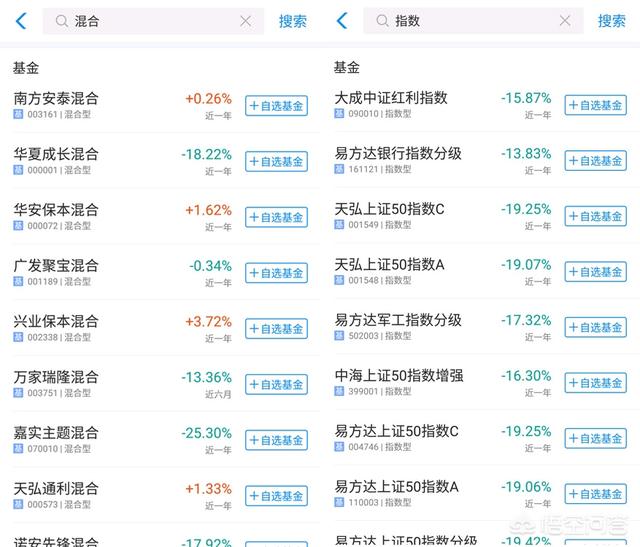Tap the -16.30% return of 中海上证50指数增强
Viewport: 640px width, 547px height.
point(526,376)
